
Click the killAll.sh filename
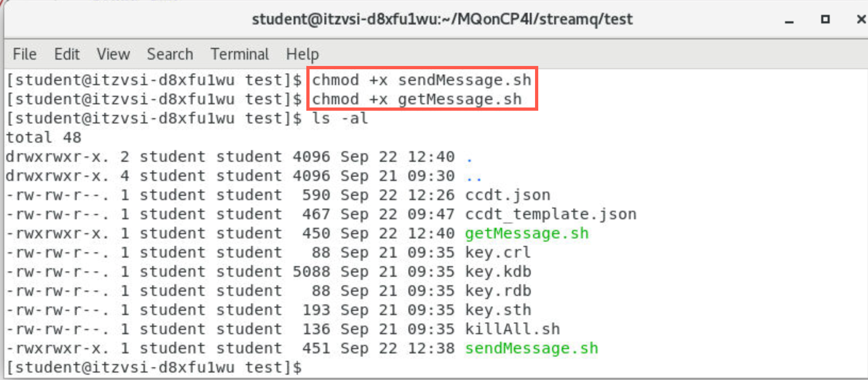(512, 329)
